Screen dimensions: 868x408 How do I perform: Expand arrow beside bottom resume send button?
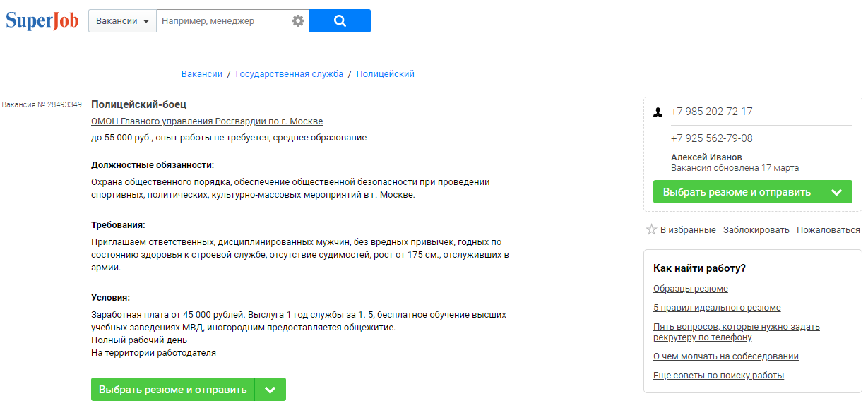pos(270,390)
